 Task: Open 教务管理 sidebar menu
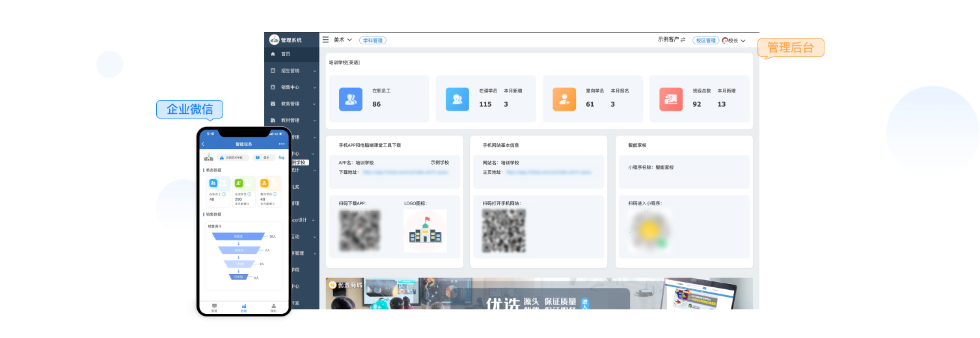pyautogui.click(x=292, y=104)
